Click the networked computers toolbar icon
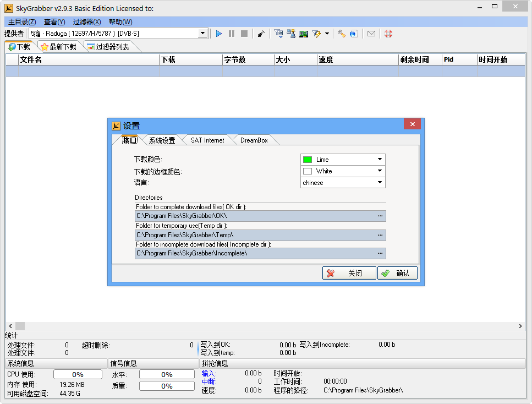532x404 pixels. [x=291, y=34]
